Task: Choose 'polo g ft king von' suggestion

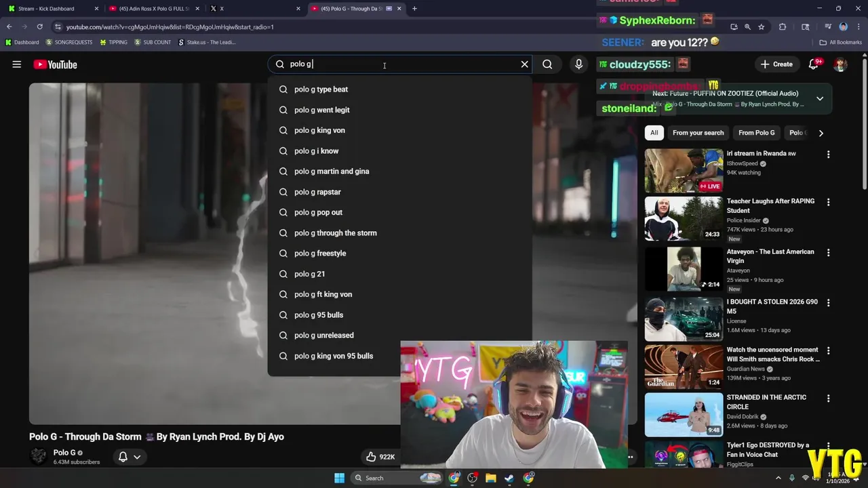Action: tap(400, 294)
